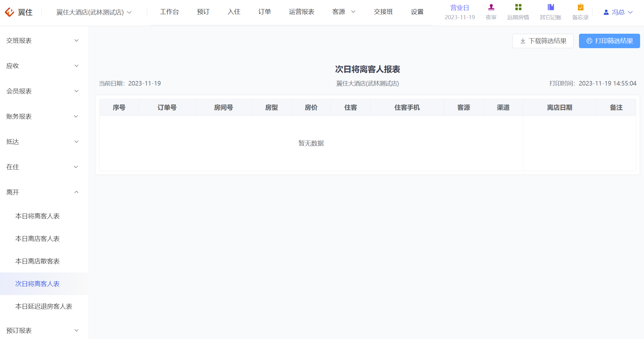Viewport: 644px width, 339px height.
Task: Click the 营业日 2023-11-19 indicator
Action: click(x=460, y=12)
